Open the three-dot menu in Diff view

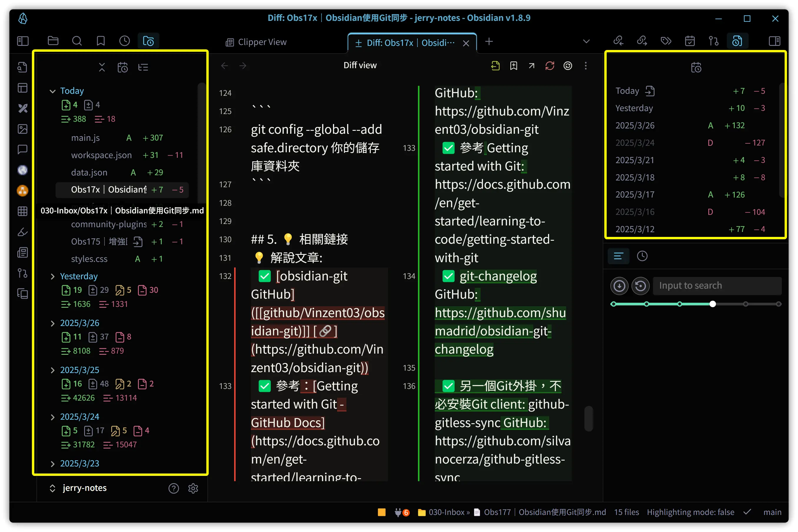coord(586,66)
